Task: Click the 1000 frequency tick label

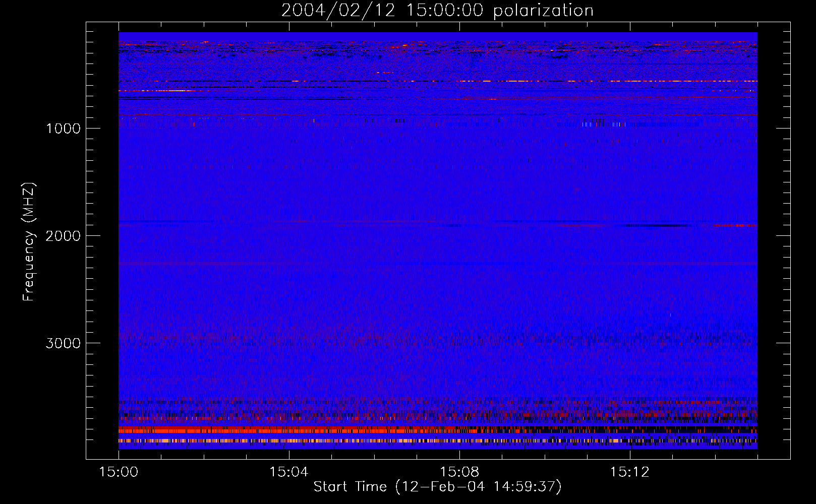Action: 63,129
